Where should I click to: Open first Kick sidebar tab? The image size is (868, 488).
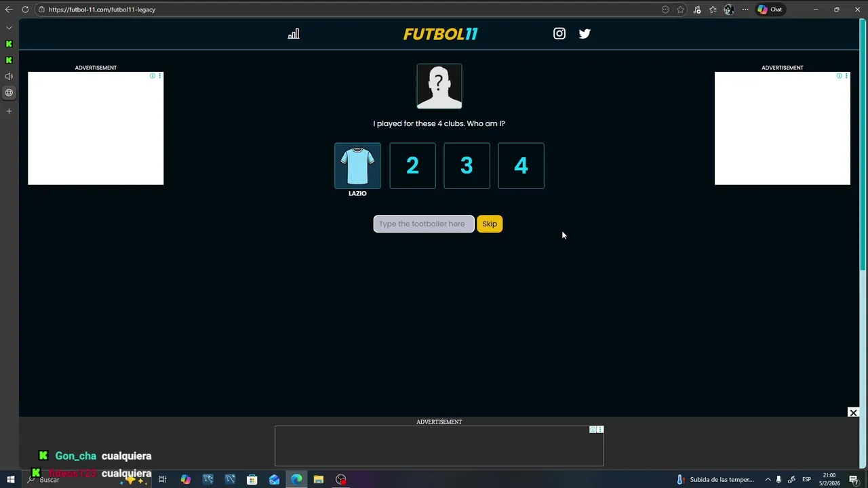click(9, 44)
